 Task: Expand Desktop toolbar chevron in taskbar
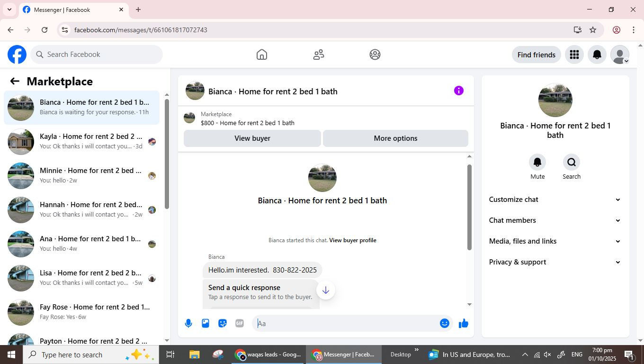coord(417,350)
